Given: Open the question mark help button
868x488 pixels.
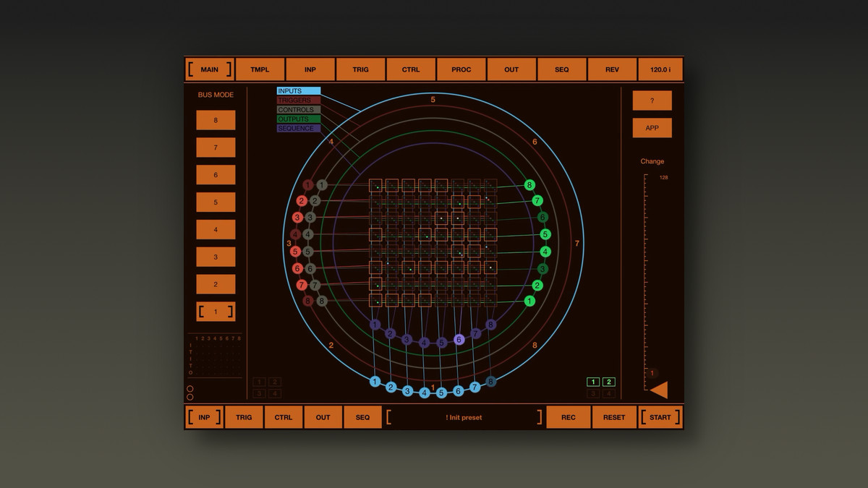Looking at the screenshot, I should 652,100.
